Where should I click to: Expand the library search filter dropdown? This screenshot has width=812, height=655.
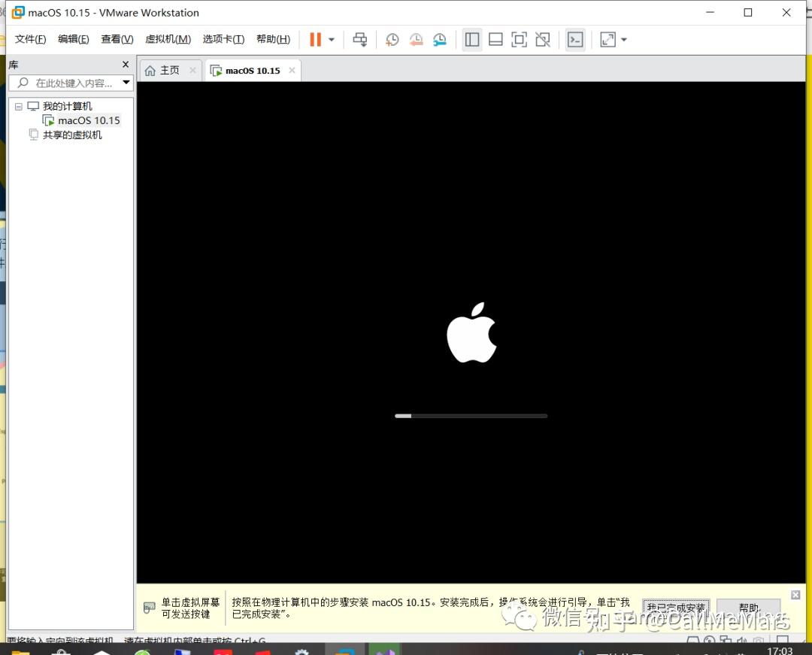126,82
